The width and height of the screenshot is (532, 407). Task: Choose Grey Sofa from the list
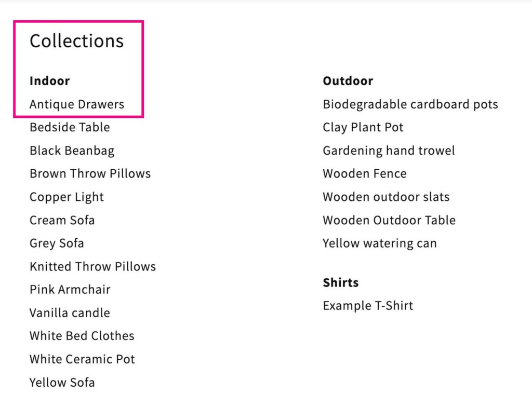click(57, 243)
